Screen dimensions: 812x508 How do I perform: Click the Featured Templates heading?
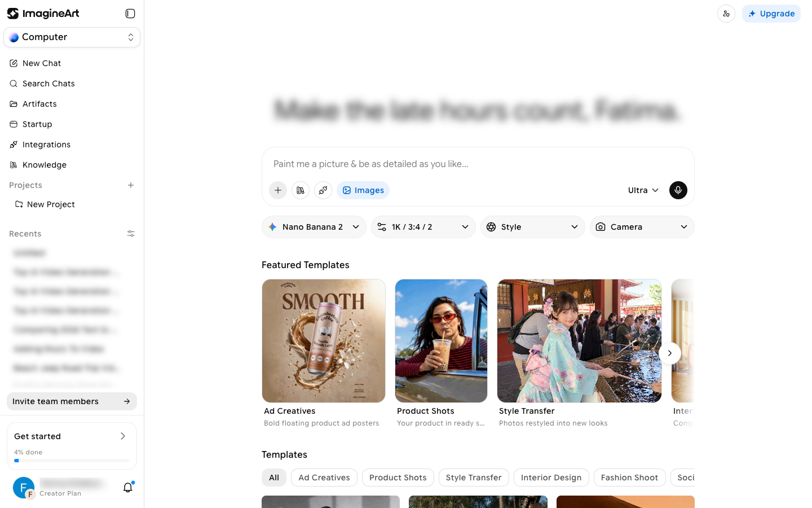pyautogui.click(x=306, y=265)
